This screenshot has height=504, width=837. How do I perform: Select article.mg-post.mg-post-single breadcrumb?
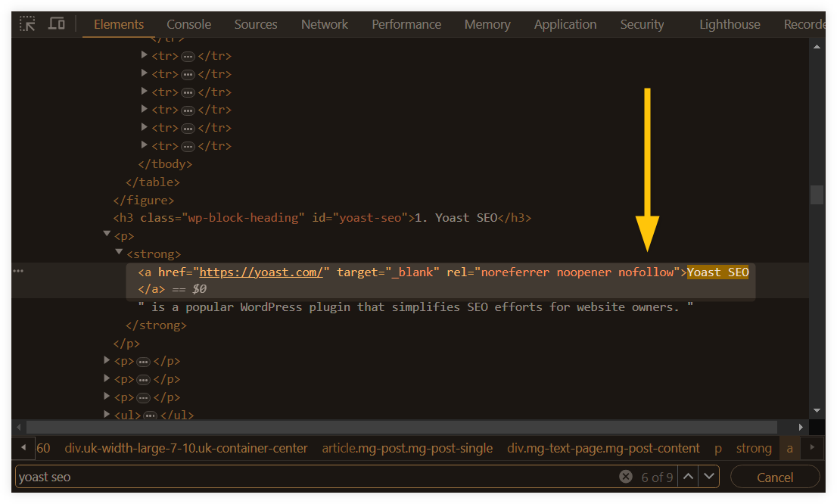click(x=407, y=448)
